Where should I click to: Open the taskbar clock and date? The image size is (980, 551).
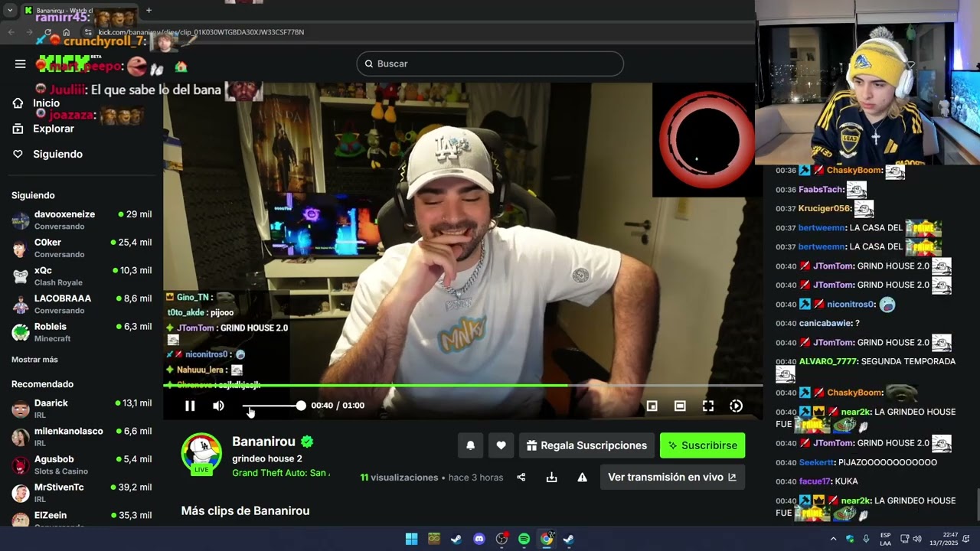click(x=943, y=539)
